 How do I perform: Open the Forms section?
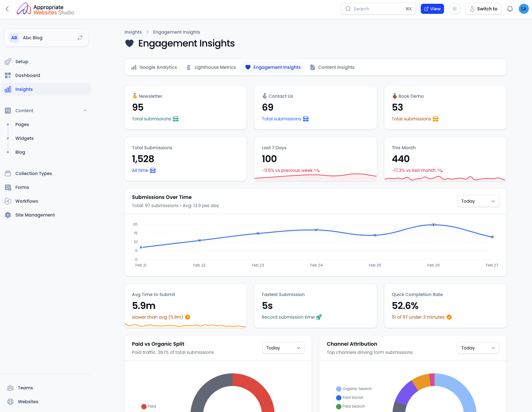tap(22, 187)
